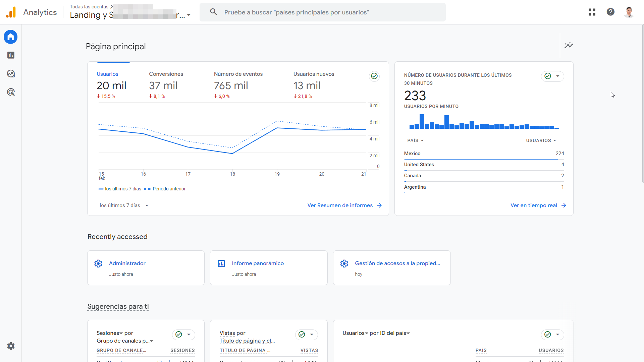Expand the 'los últimos 7 días' date dropdown

[124, 205]
